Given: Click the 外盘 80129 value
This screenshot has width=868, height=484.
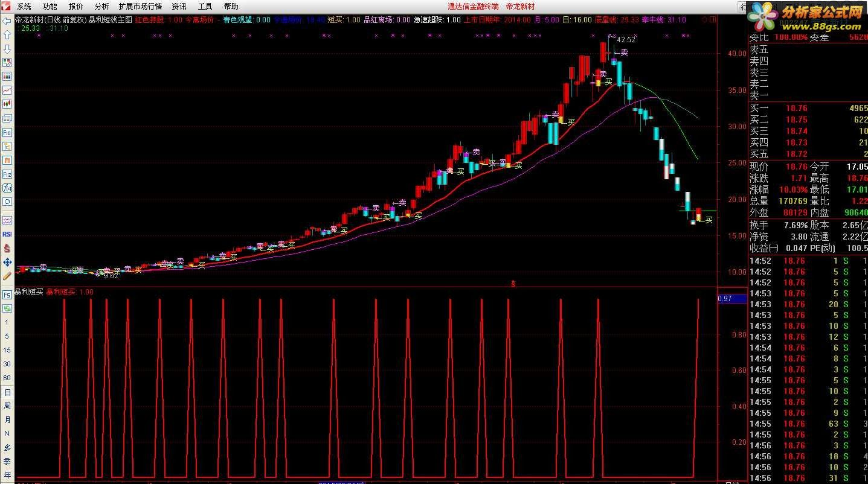Looking at the screenshot, I should click(794, 212).
